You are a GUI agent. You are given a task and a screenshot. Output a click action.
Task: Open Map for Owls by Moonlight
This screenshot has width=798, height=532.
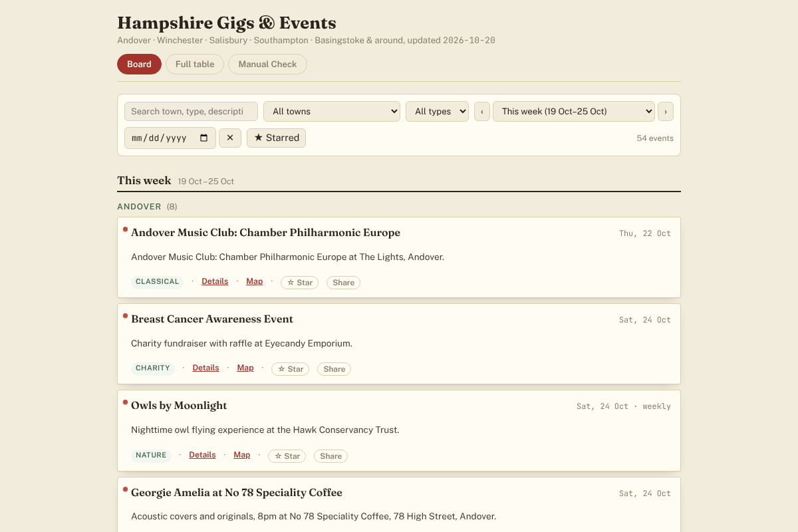pos(242,455)
